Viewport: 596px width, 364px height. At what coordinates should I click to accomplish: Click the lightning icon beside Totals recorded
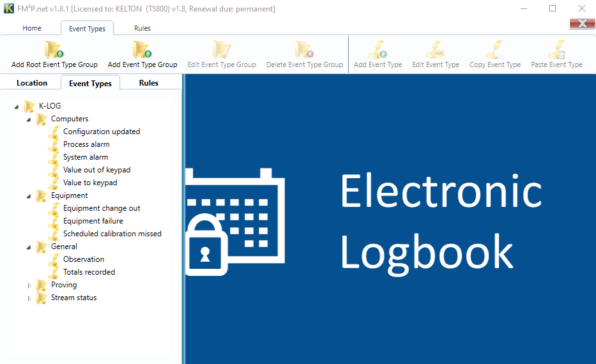pyautogui.click(x=54, y=273)
